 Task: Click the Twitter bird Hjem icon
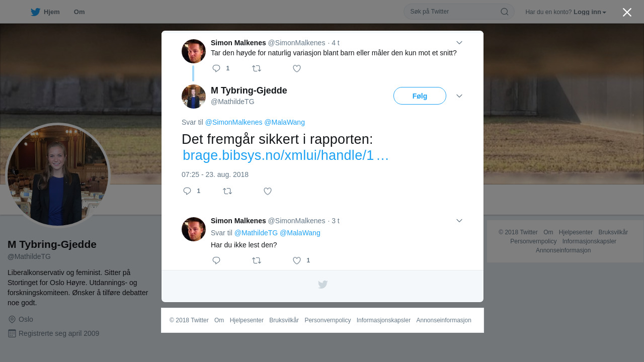[35, 12]
